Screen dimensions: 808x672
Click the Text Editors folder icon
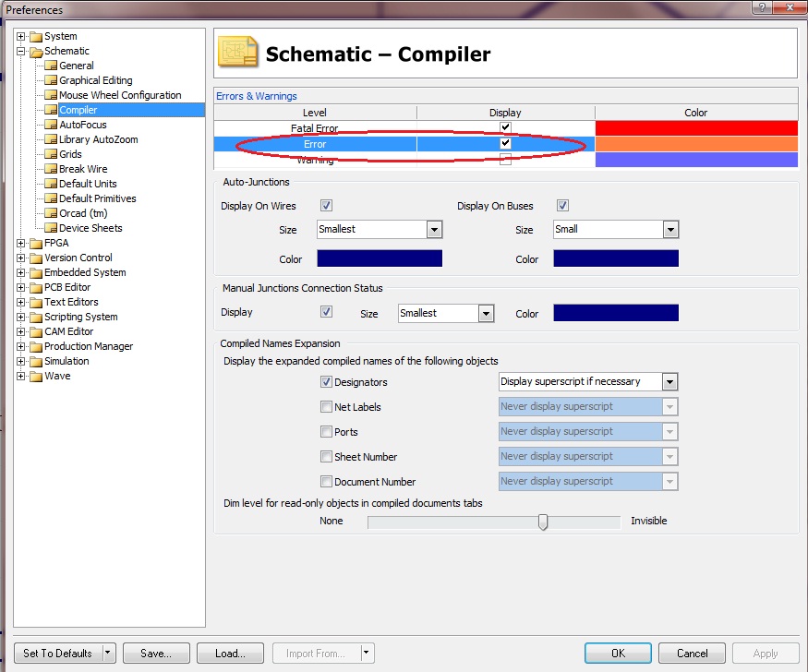pos(36,302)
